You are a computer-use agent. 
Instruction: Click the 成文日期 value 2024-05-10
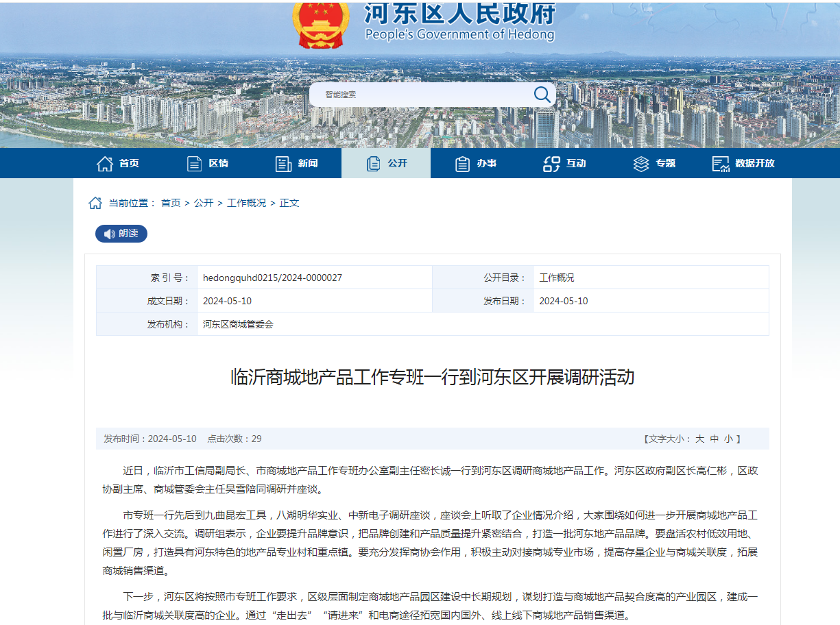(x=227, y=301)
